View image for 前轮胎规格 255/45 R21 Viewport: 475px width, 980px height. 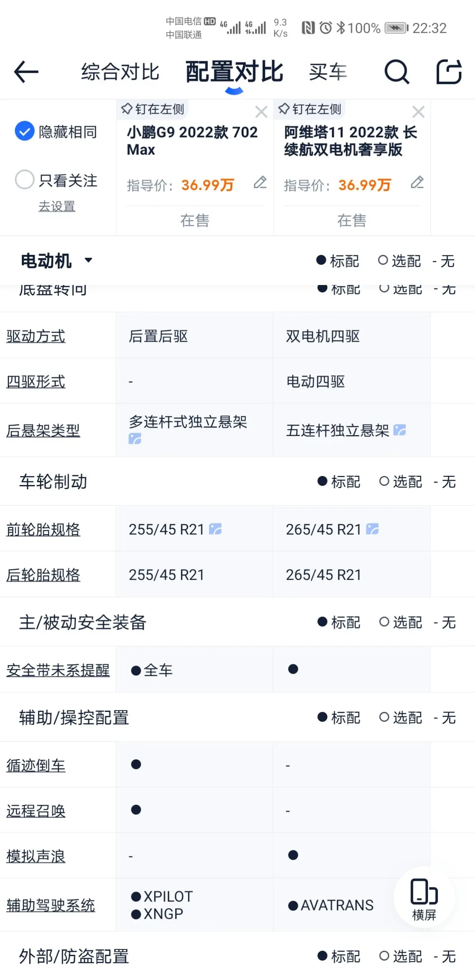(x=215, y=529)
